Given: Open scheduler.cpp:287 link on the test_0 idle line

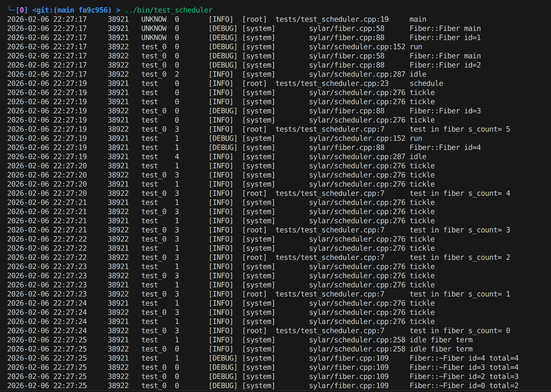Looking at the screenshot, I should (x=357, y=74).
